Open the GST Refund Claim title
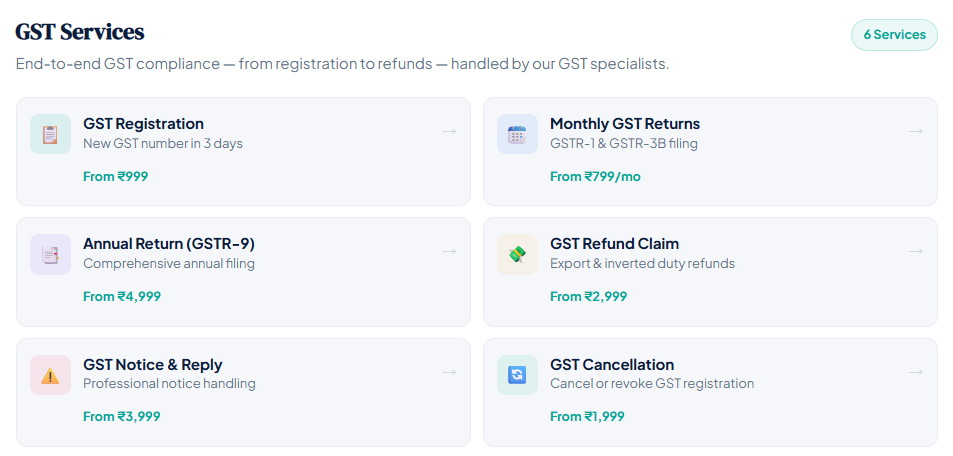The image size is (953, 456). [x=614, y=244]
